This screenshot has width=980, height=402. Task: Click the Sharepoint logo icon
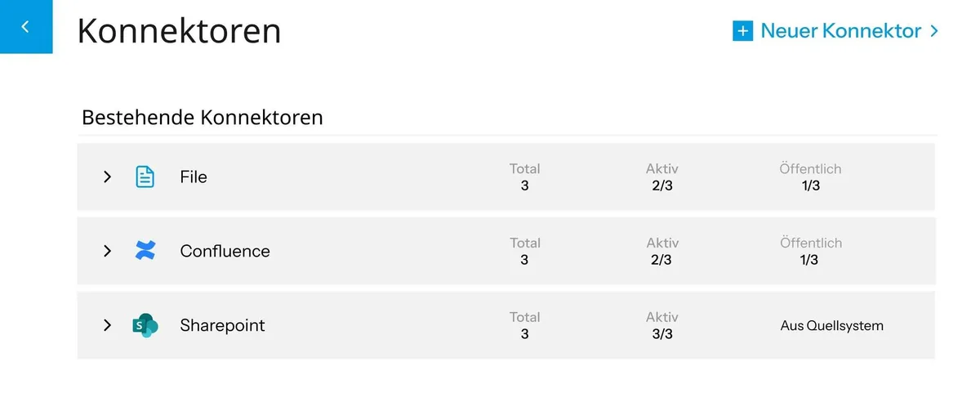coord(145,325)
